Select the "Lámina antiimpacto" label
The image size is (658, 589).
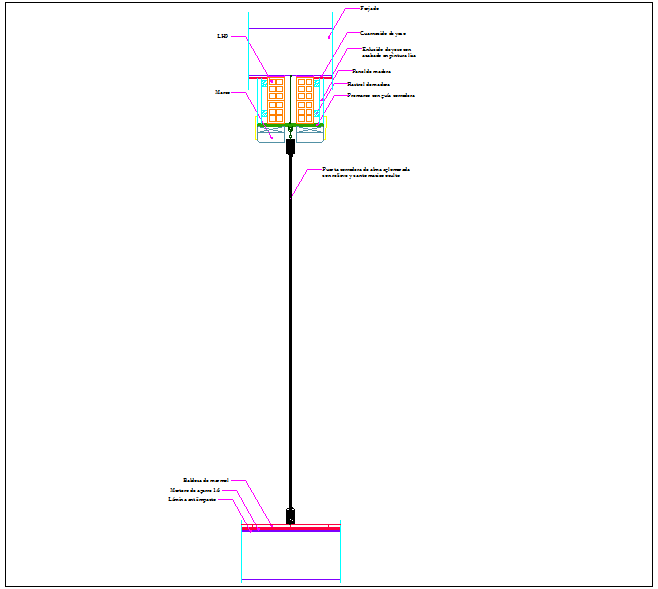[192, 499]
